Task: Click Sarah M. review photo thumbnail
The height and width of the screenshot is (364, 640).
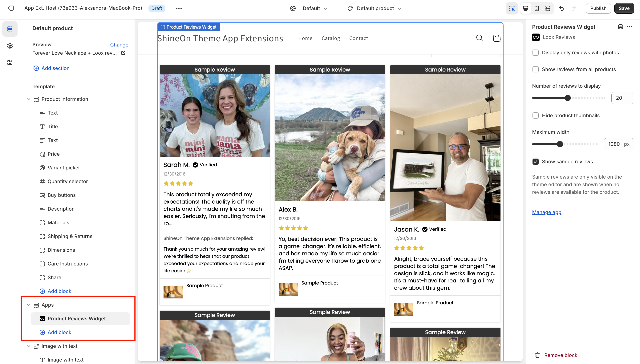Action: (x=215, y=115)
